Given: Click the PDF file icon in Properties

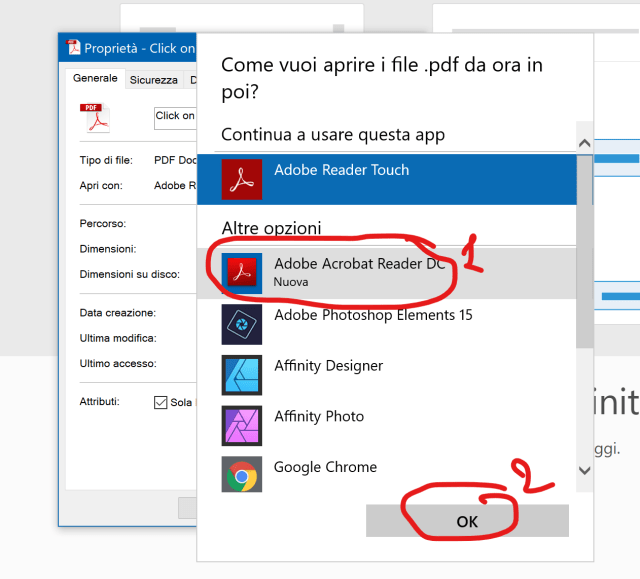Looking at the screenshot, I should point(96,118).
